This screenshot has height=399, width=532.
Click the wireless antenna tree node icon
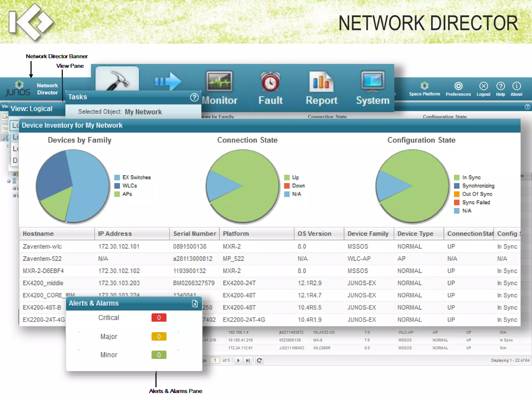click(x=15, y=181)
